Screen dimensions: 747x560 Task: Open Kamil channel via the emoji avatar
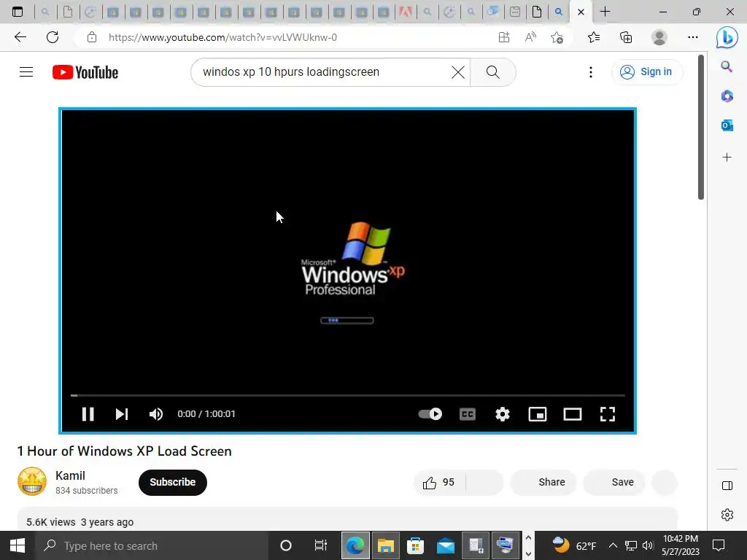point(32,481)
